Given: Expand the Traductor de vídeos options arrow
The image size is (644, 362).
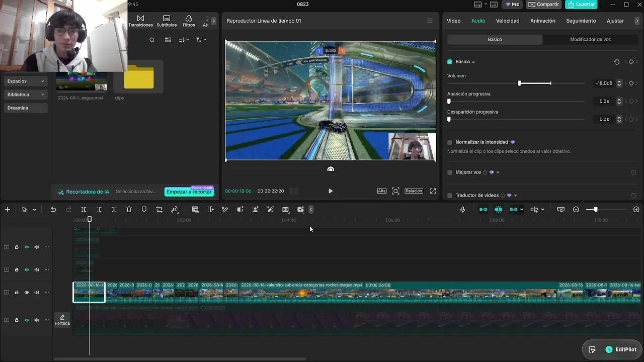Looking at the screenshot, I should 515,196.
